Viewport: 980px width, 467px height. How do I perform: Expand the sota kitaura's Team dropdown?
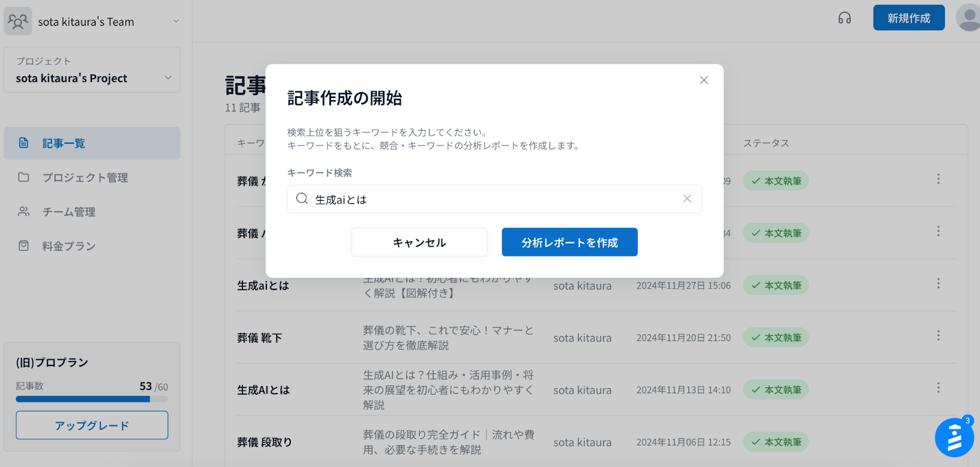pyautogui.click(x=176, y=21)
